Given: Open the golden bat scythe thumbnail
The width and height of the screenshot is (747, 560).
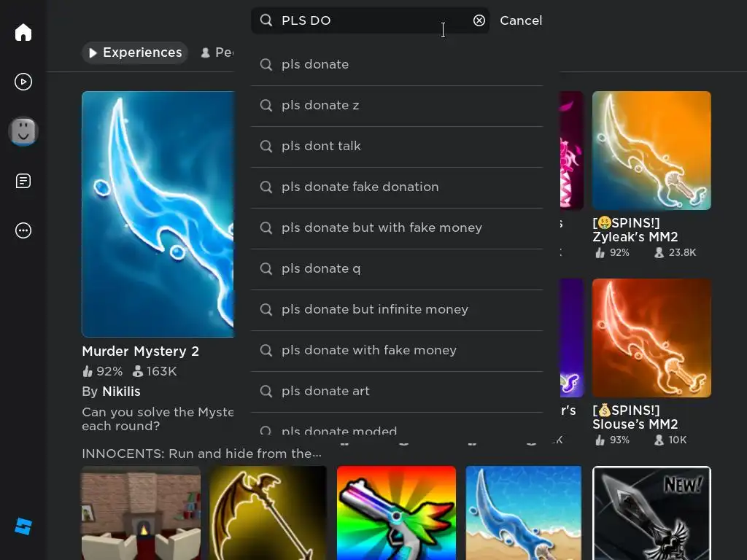Looking at the screenshot, I should [268, 513].
